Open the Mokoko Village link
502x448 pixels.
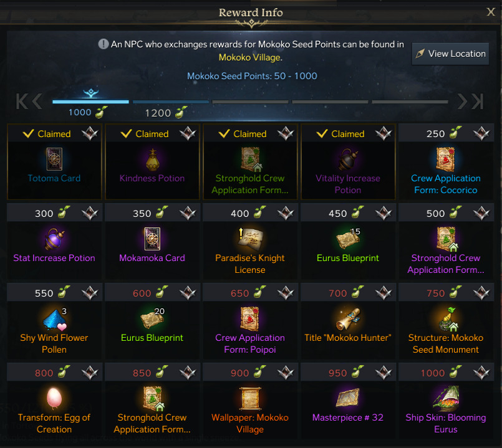point(249,57)
